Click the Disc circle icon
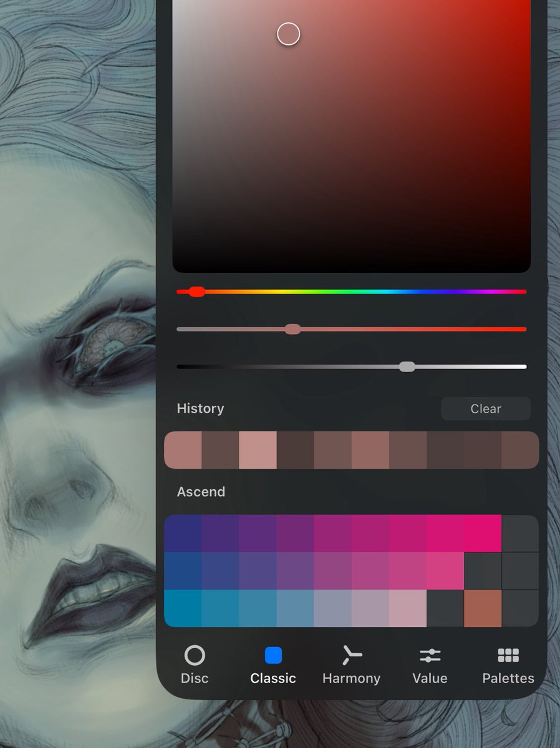560x748 pixels. pyautogui.click(x=195, y=654)
